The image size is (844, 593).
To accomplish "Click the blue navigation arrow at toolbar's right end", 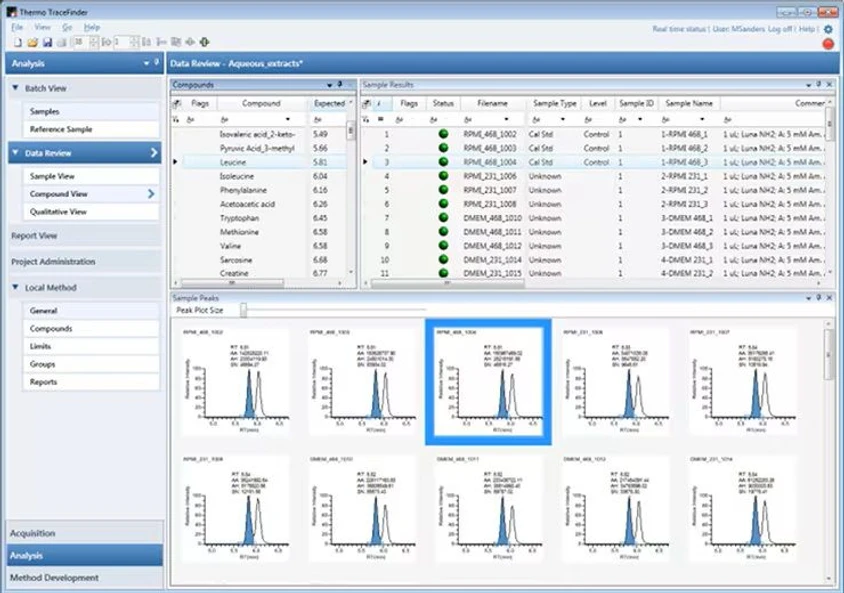I will pyautogui.click(x=205, y=42).
